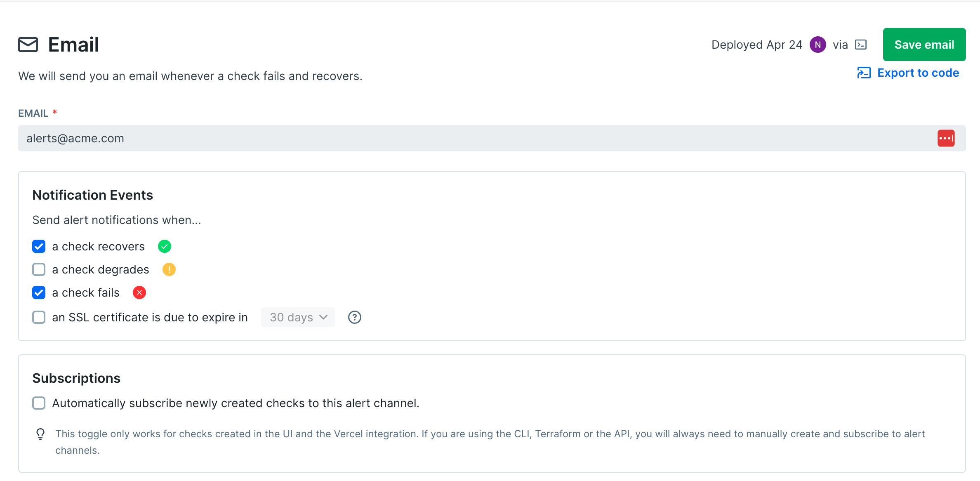The height and width of the screenshot is (481, 980).
Task: Click the Save email button
Action: tap(924, 44)
